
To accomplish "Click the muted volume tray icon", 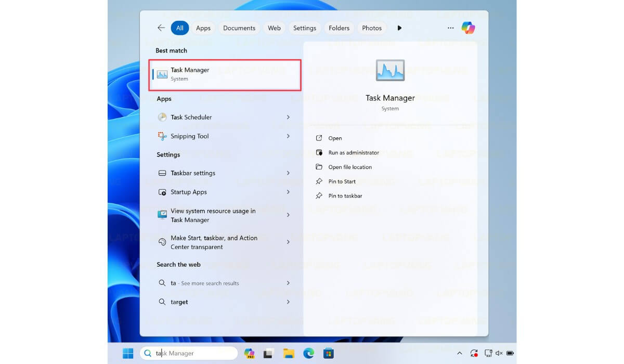I will [499, 354].
